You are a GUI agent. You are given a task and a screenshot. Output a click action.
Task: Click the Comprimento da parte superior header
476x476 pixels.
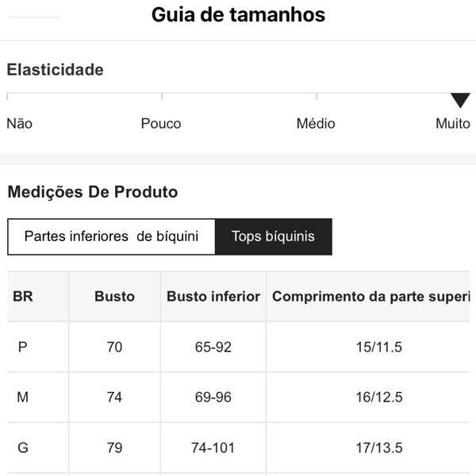point(370,297)
